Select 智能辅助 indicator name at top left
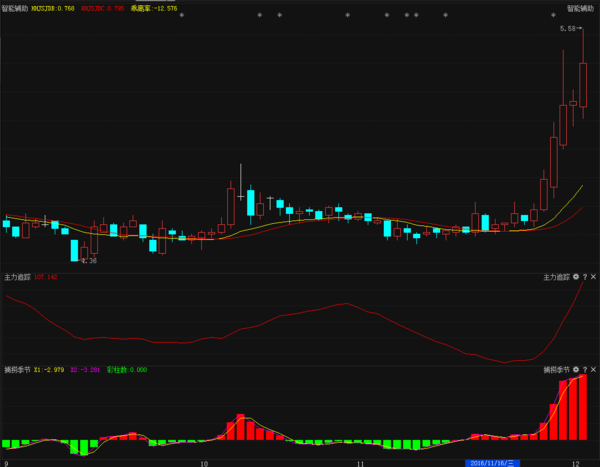 pyautogui.click(x=15, y=7)
